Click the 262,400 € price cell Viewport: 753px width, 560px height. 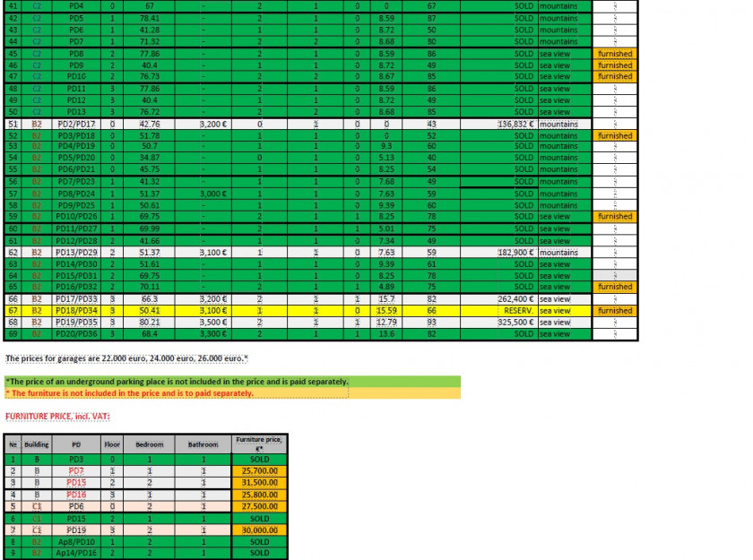point(498,299)
